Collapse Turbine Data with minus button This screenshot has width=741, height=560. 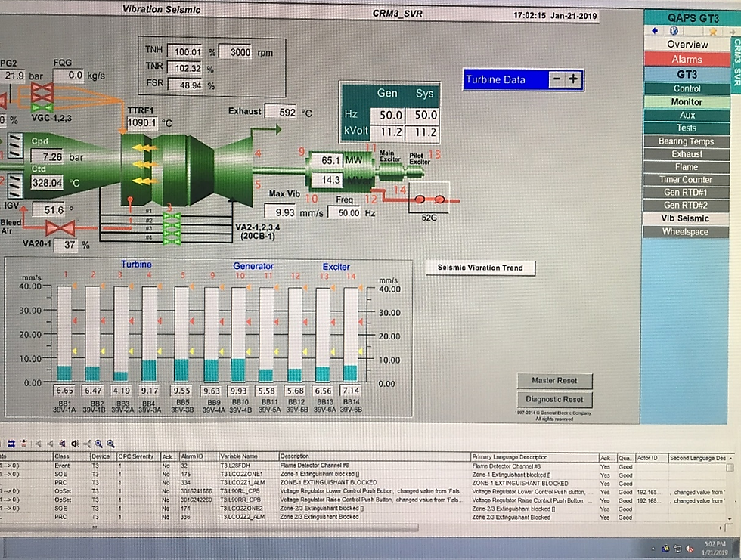tap(557, 79)
